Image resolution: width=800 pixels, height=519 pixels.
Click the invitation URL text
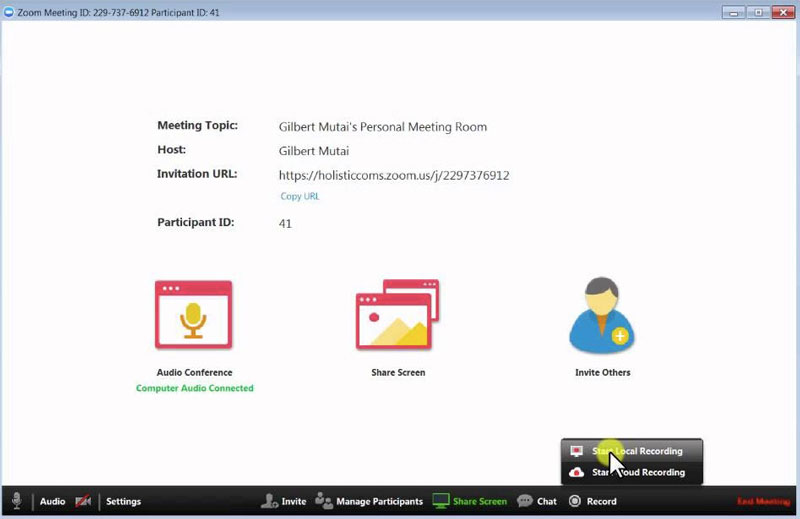(394, 175)
